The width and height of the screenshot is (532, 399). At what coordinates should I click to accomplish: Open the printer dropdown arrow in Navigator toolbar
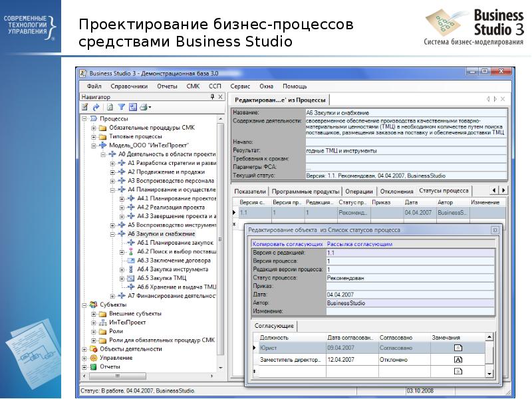[x=150, y=108]
